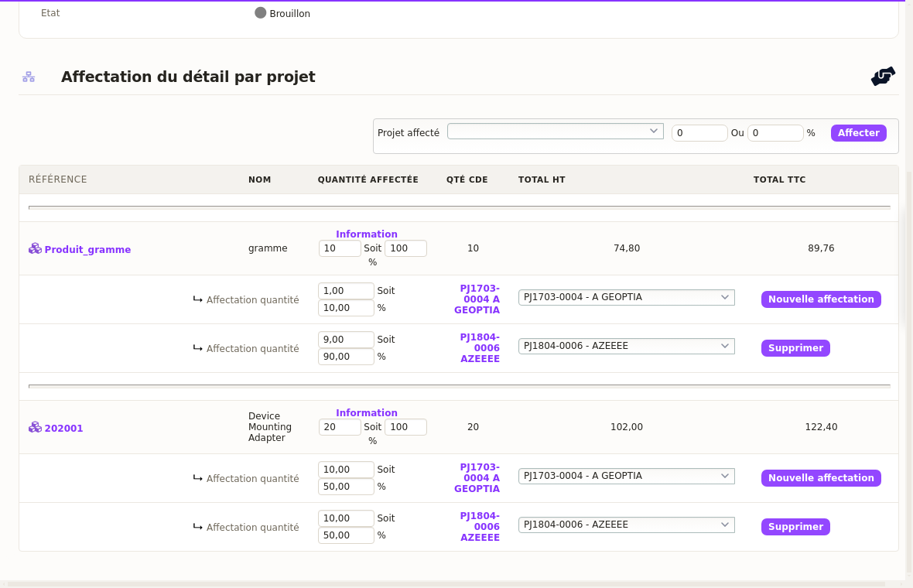Click Nouvelle affectation for product 202001

821,478
